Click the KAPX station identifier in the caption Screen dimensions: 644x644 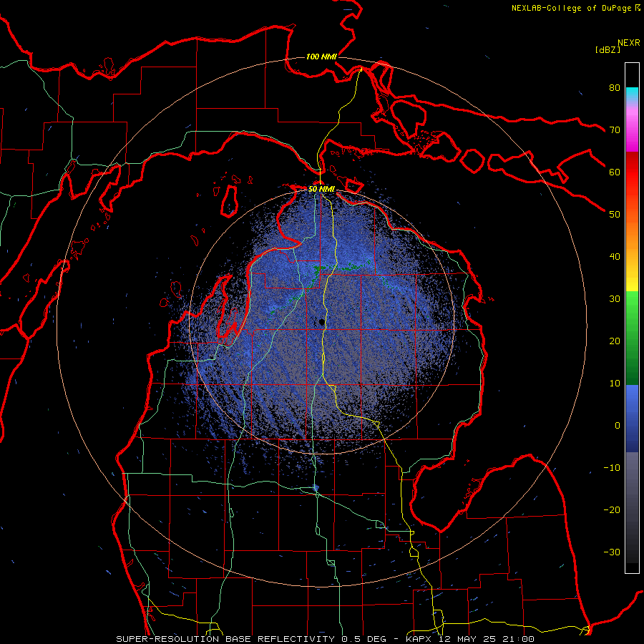(x=418, y=639)
